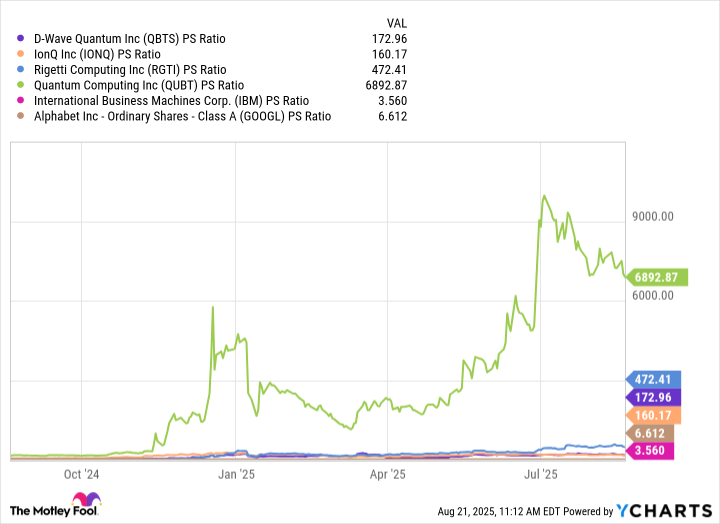Viewport: 720px width, 524px height.
Task: Select Alphabet Inc Class A (GOOGL) label
Action: pyautogui.click(x=182, y=117)
